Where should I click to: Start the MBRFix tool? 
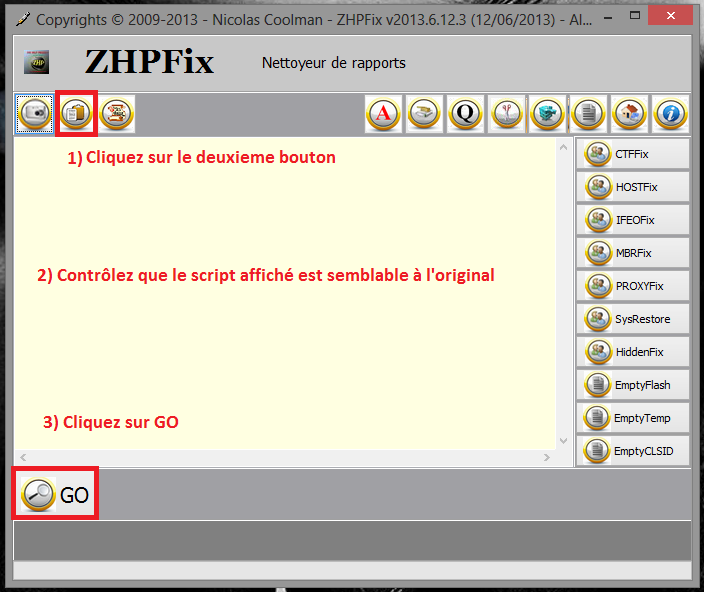633,253
